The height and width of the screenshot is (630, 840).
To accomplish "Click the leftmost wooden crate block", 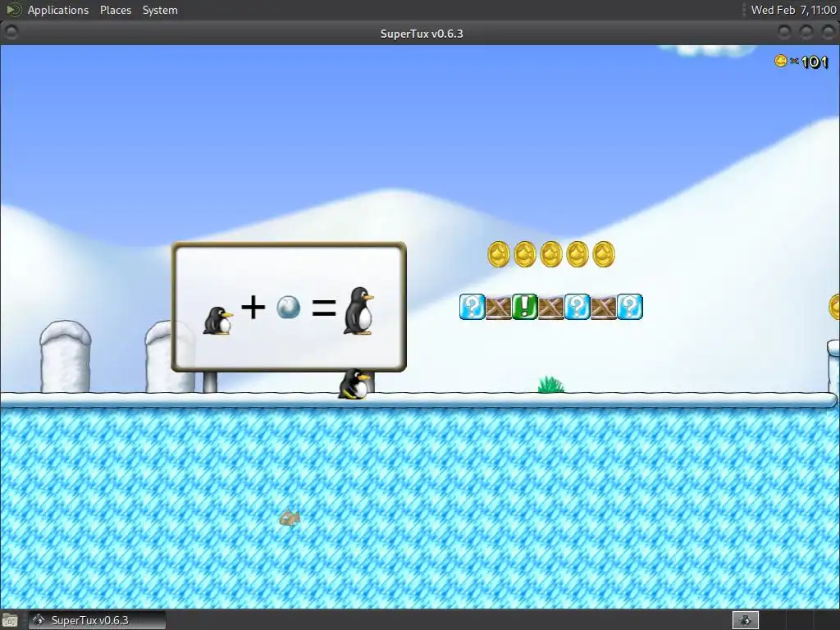I will click(498, 307).
